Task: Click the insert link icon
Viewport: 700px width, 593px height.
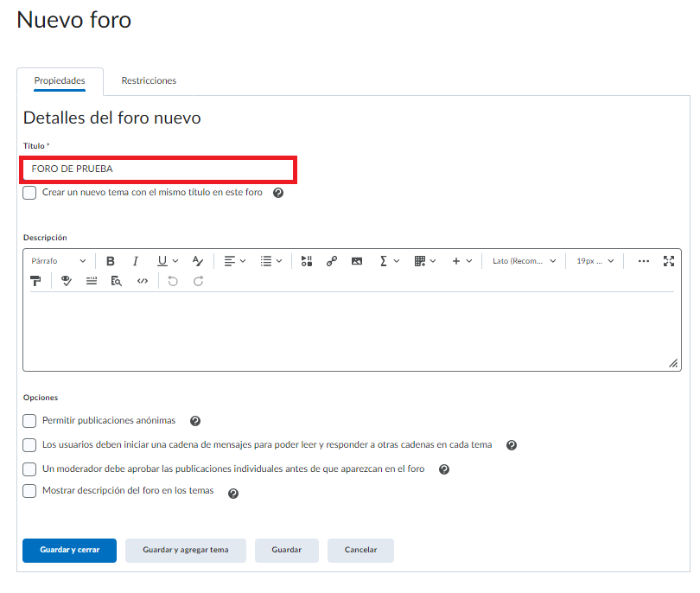Action: pyautogui.click(x=332, y=261)
